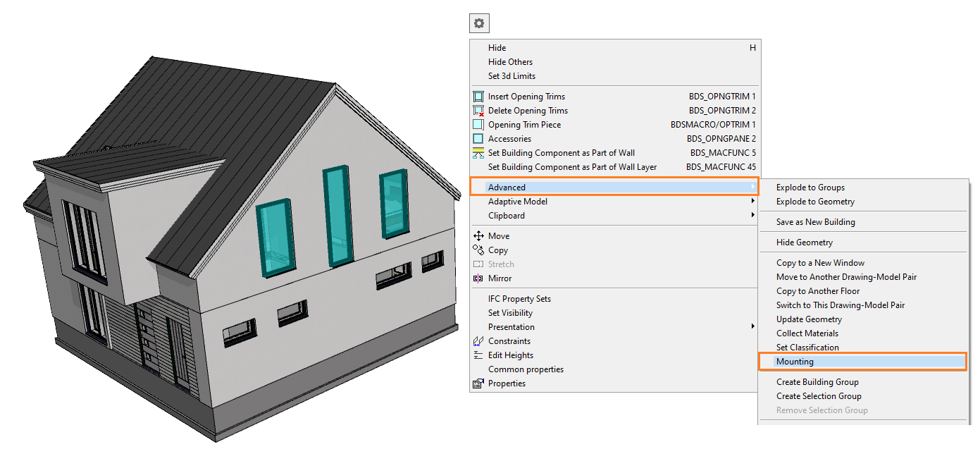Choose Explode to Groups
This screenshot has height=454, width=980.
point(810,188)
